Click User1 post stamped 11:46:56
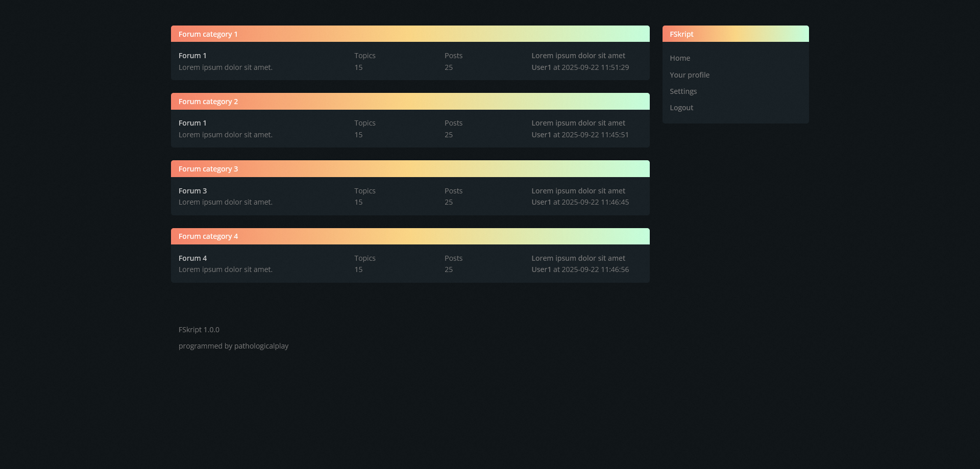980x469 pixels. point(580,269)
